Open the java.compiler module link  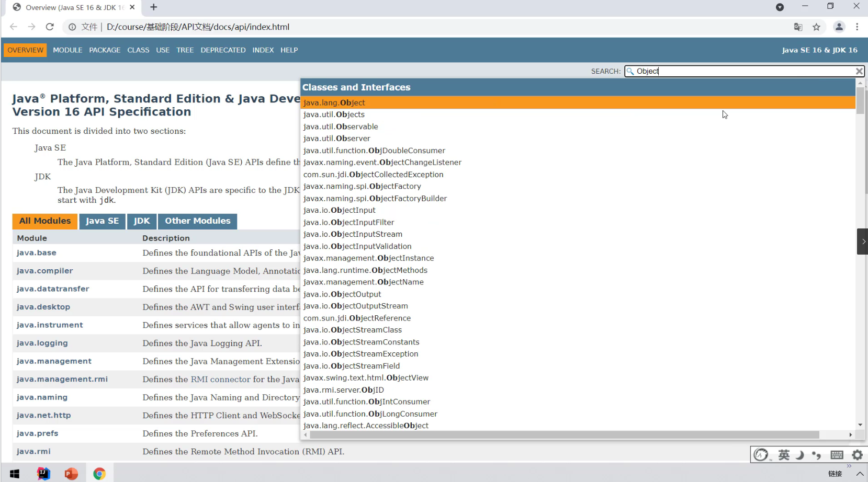[x=44, y=271]
